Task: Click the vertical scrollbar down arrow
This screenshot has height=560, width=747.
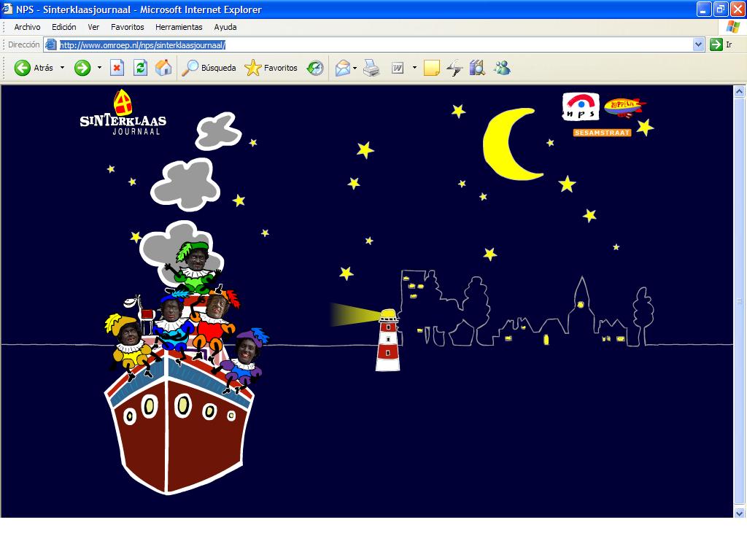Action: click(x=740, y=513)
